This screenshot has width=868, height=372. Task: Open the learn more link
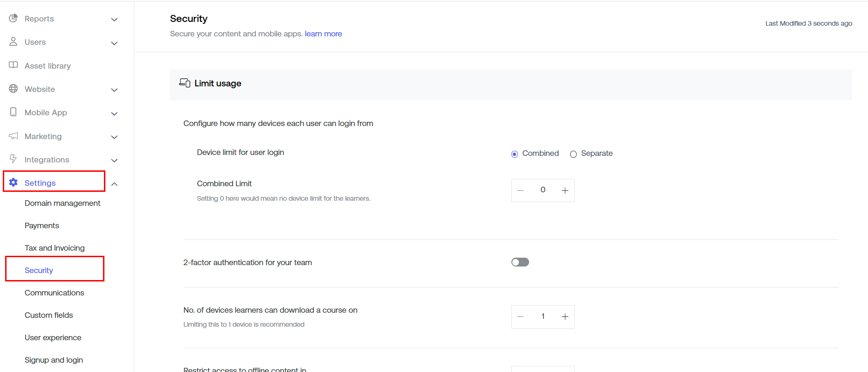click(323, 34)
